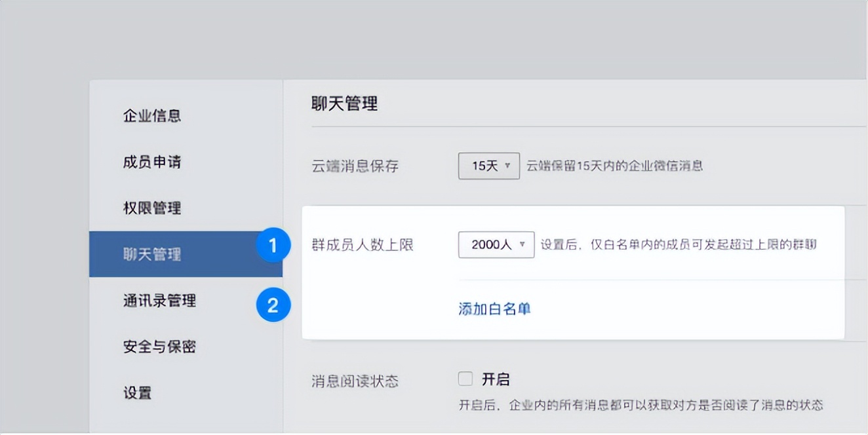Open the 15天 retention dropdown

(488, 166)
